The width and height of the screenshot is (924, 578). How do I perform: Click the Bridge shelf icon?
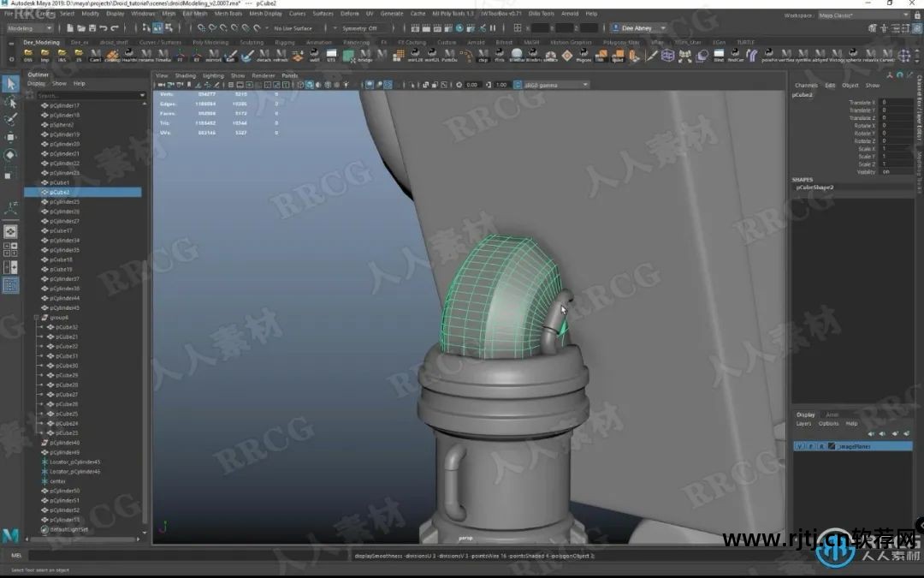(364, 57)
